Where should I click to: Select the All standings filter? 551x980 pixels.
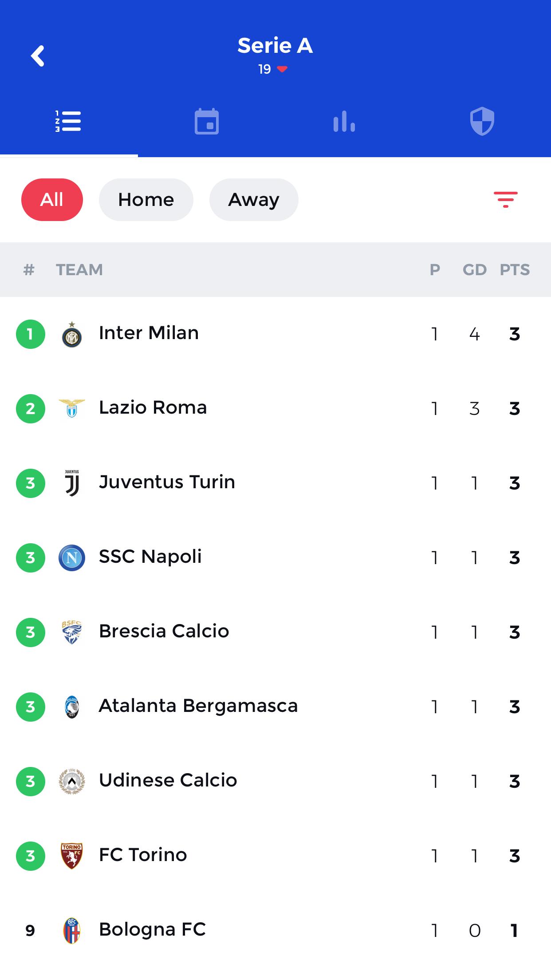pyautogui.click(x=52, y=200)
